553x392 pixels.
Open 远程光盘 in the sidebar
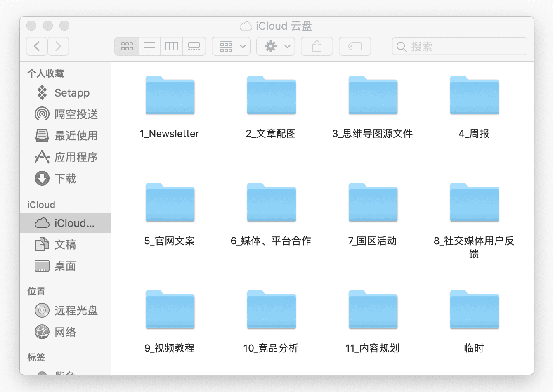click(76, 311)
